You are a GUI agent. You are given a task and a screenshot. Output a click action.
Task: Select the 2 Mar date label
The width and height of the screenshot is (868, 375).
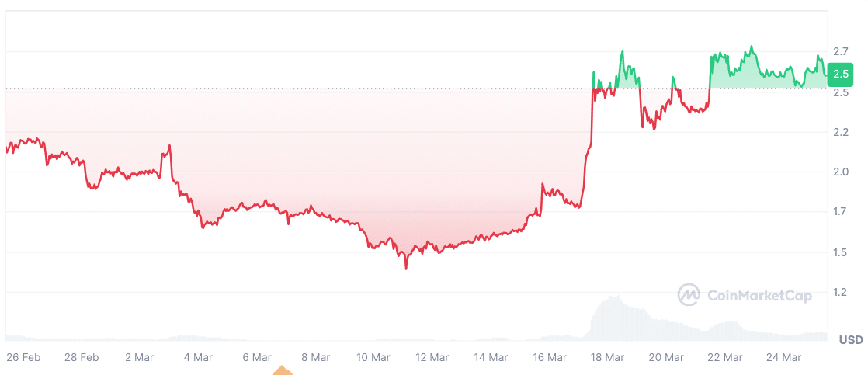(139, 357)
